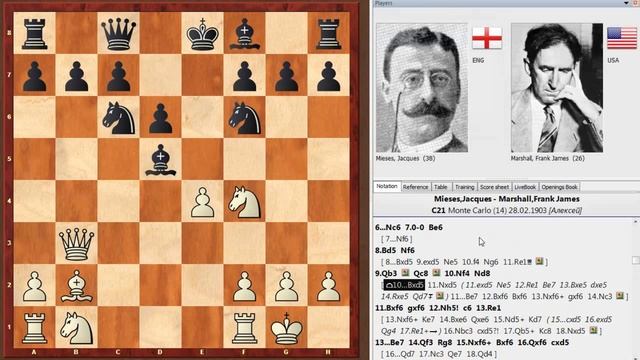Go to move 13.Re1
The height and width of the screenshot is (360, 640).
click(489, 308)
